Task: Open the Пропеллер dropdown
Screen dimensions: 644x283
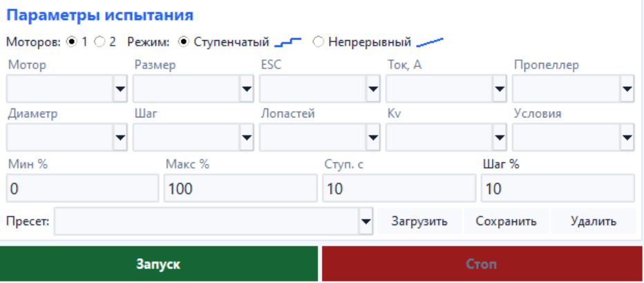Action: (574, 88)
